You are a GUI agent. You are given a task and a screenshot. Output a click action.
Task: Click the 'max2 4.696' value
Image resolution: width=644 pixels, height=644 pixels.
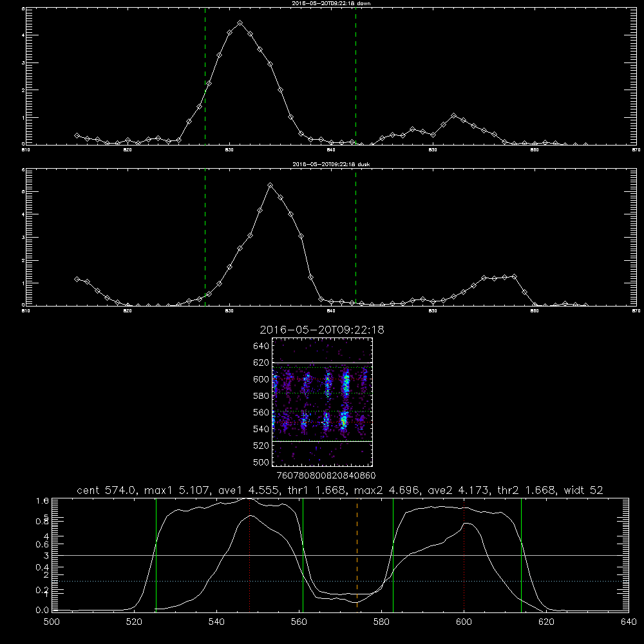click(387, 490)
